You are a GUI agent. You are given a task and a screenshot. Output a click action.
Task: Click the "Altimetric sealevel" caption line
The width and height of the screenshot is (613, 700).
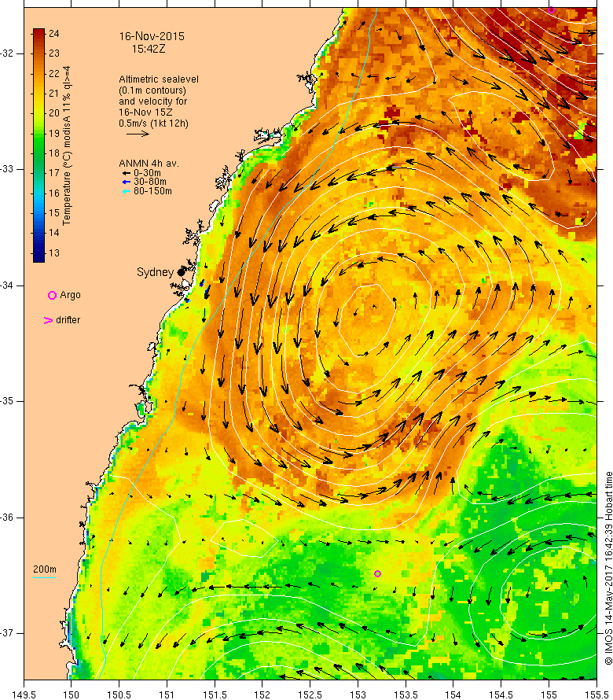[x=159, y=79]
